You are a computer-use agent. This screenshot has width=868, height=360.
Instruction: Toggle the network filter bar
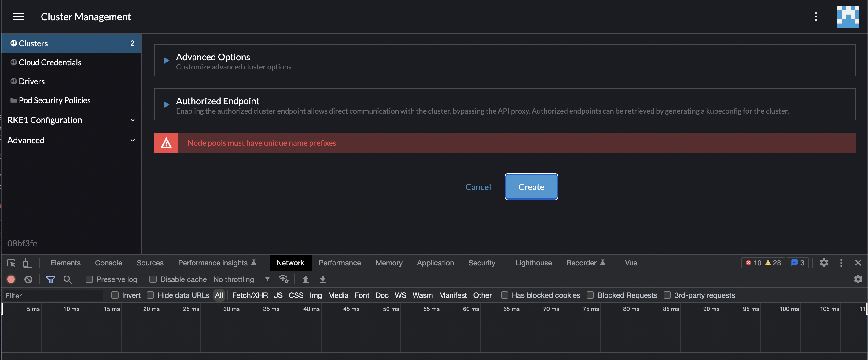pyautogui.click(x=50, y=279)
